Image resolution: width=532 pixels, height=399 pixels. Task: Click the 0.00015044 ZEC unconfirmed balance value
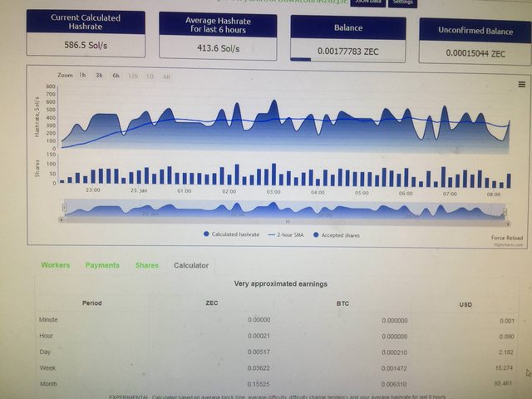click(475, 53)
